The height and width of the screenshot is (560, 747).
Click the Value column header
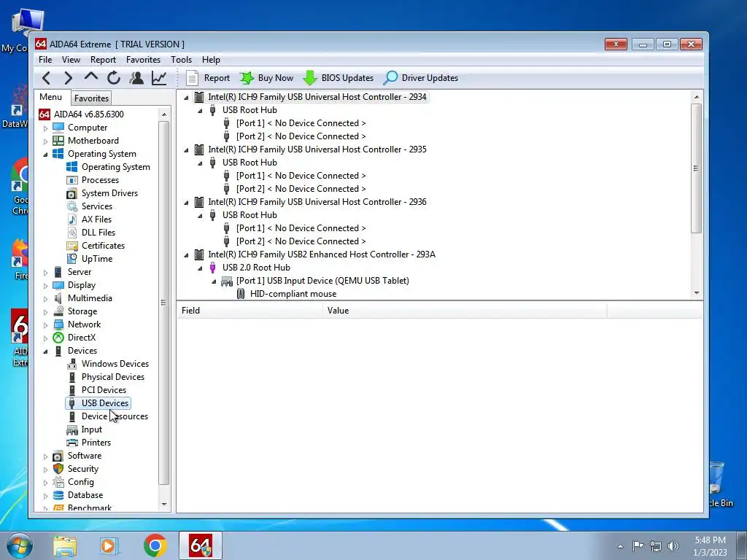click(465, 311)
